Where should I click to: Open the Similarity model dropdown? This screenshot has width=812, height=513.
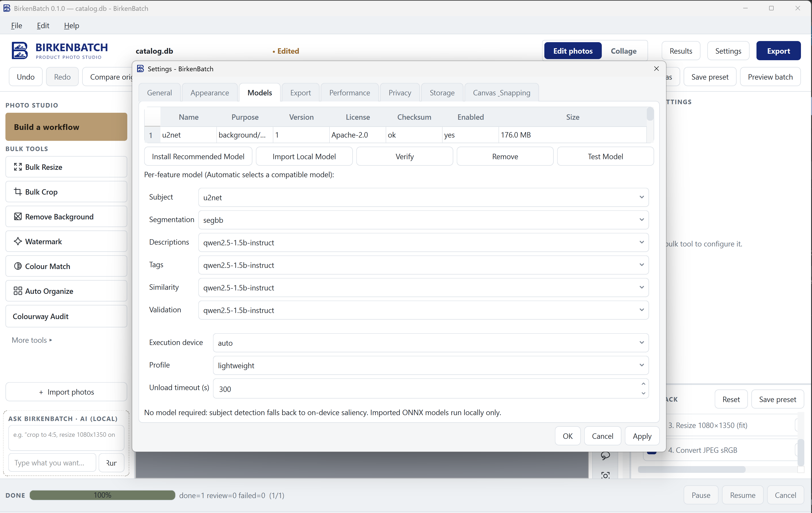(x=423, y=288)
